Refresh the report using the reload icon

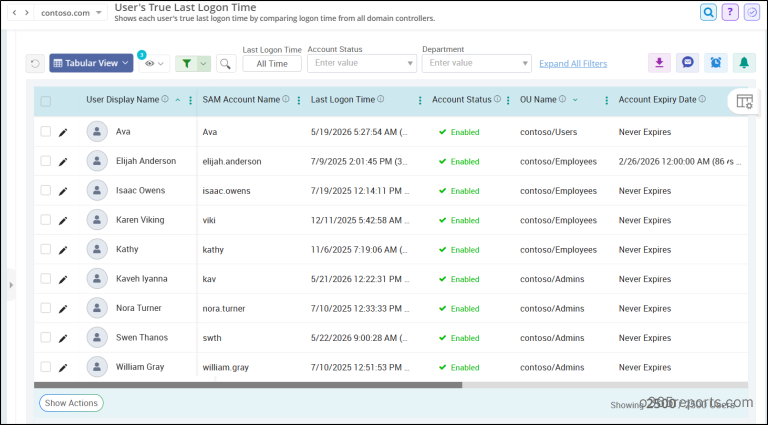coord(35,63)
